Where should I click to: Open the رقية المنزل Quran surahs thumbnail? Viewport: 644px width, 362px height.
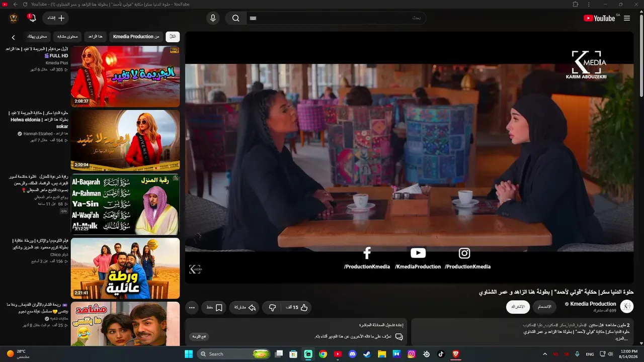tap(125, 204)
